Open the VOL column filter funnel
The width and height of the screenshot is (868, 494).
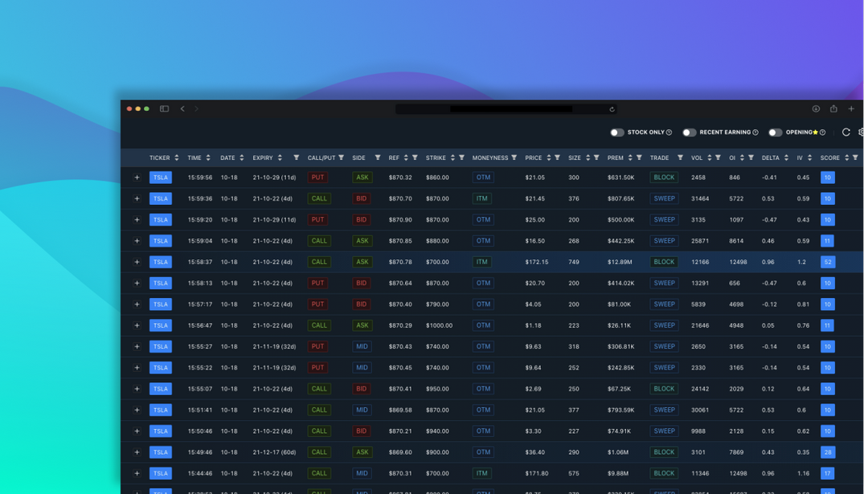click(x=719, y=157)
